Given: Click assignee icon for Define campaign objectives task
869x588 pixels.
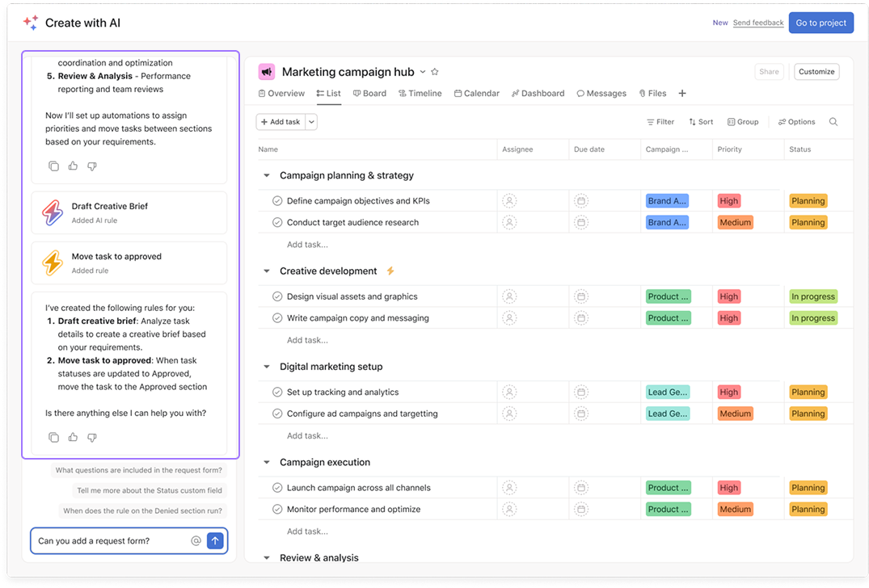Looking at the screenshot, I should 509,201.
